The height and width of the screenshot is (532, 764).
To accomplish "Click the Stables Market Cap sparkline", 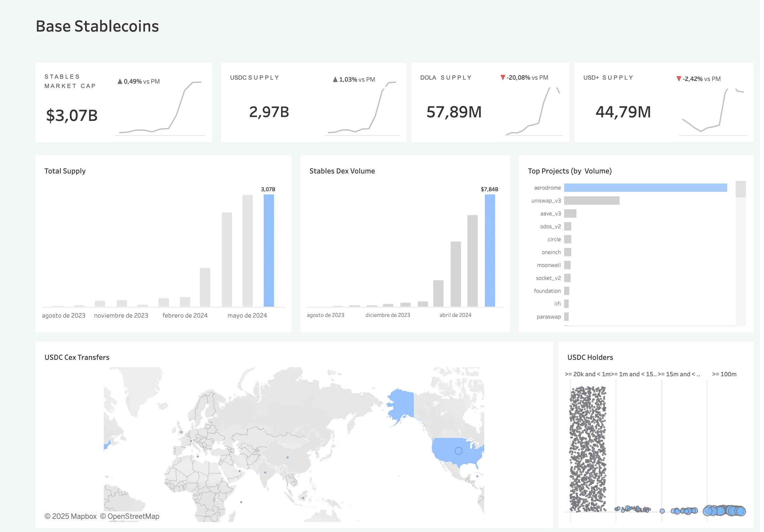I will pos(160,107).
